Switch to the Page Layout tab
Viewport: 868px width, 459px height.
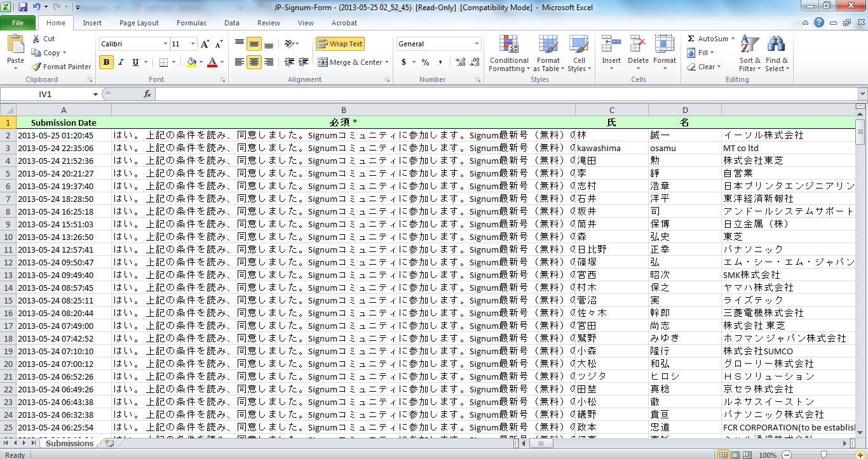139,23
